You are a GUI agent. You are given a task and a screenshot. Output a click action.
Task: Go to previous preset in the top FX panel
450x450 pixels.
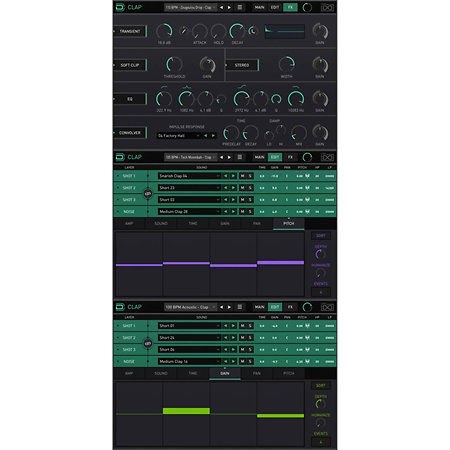click(221, 7)
